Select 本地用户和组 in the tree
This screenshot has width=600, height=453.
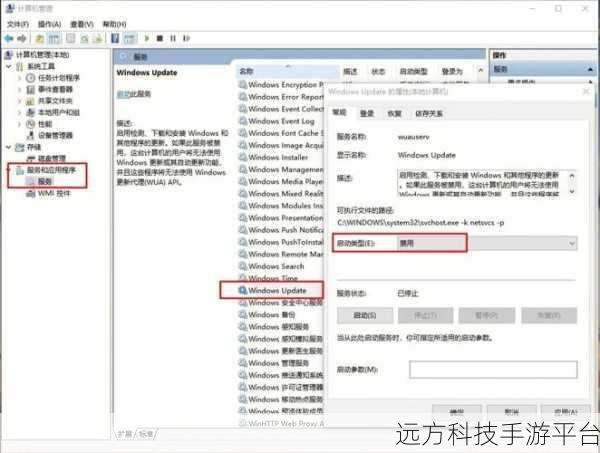(59, 112)
